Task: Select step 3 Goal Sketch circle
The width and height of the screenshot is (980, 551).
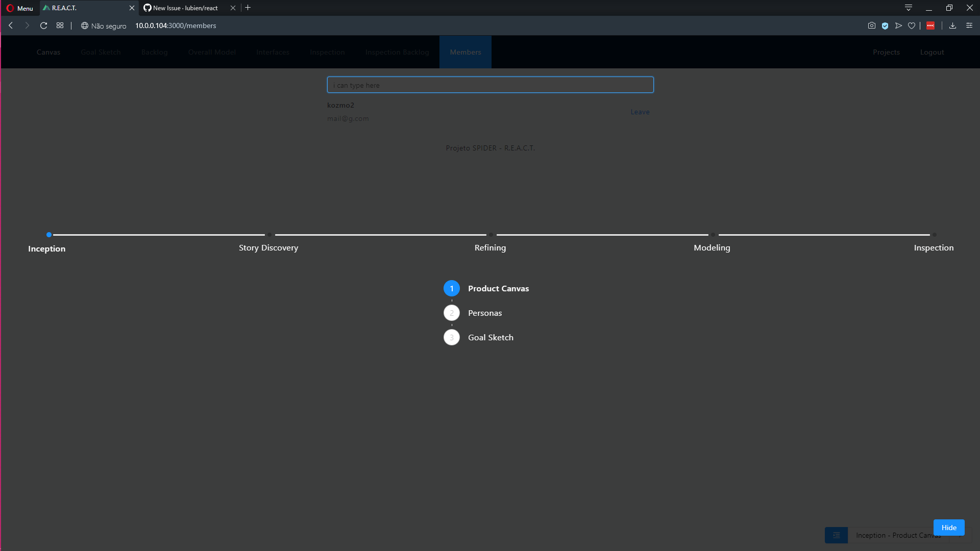Action: pos(451,338)
